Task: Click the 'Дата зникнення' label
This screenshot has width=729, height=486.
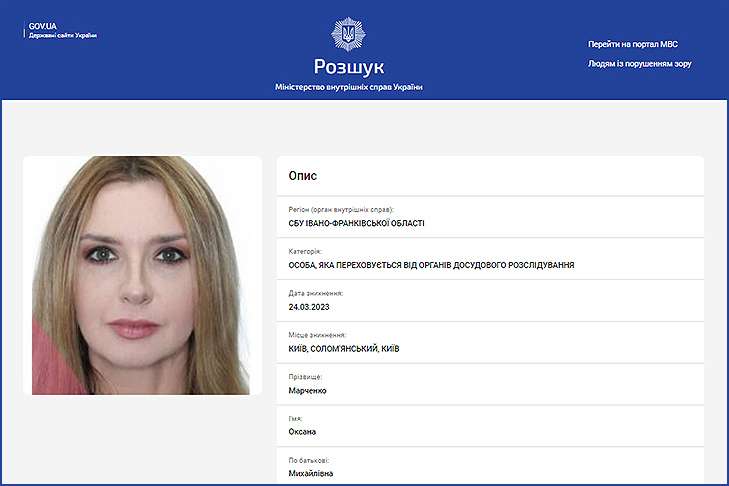Action: pyautogui.click(x=315, y=294)
